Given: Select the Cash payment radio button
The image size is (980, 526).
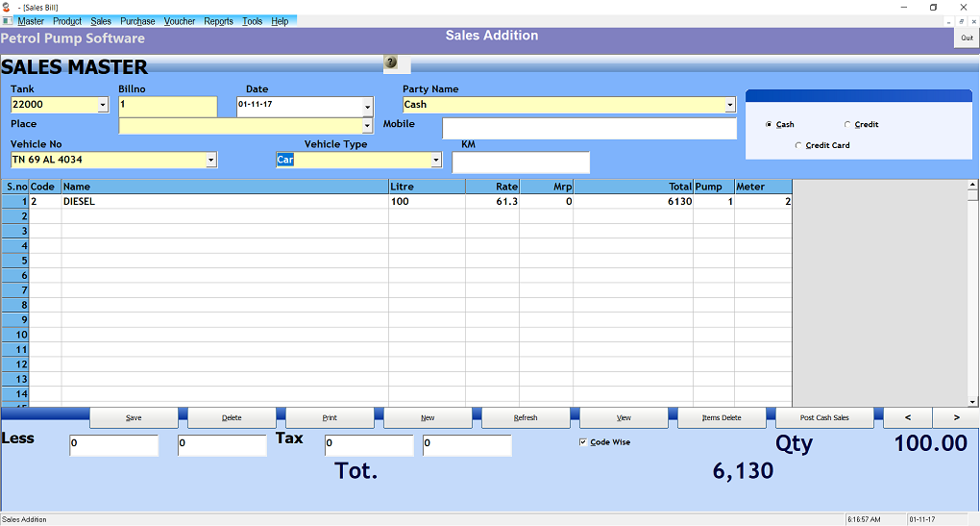Looking at the screenshot, I should [x=769, y=125].
